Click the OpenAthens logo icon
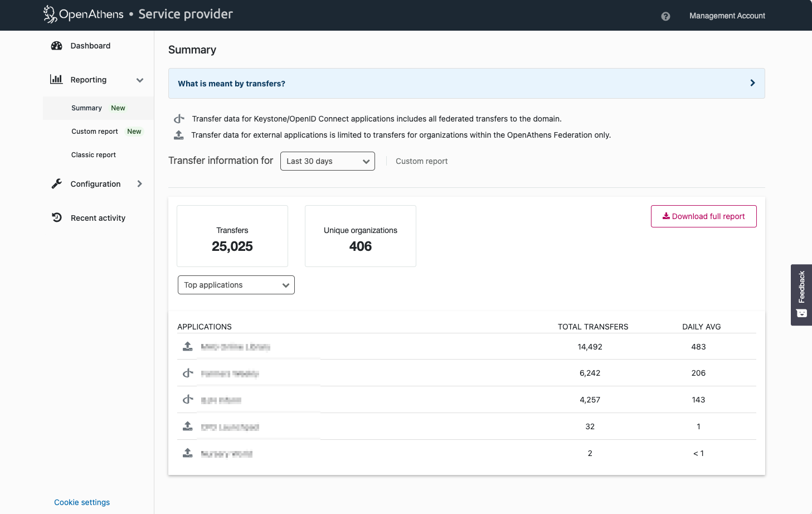Screen dimensions: 812x514 point(50,14)
